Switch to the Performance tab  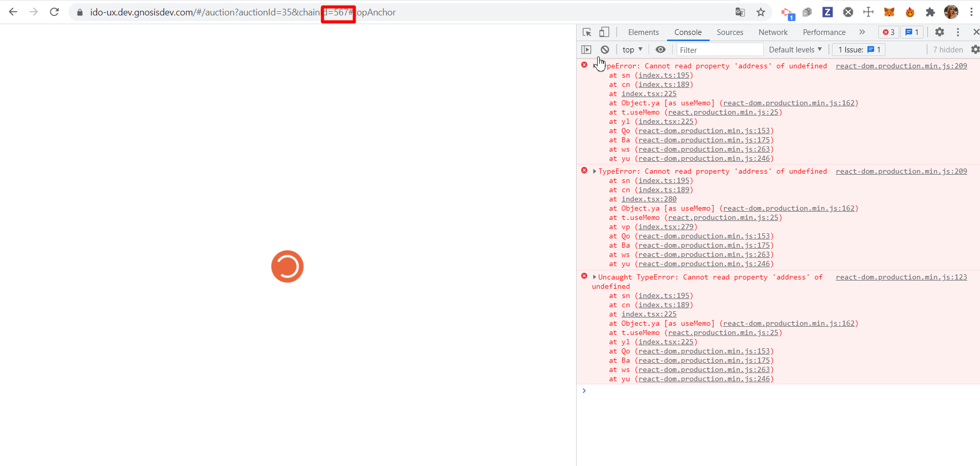pyautogui.click(x=824, y=32)
